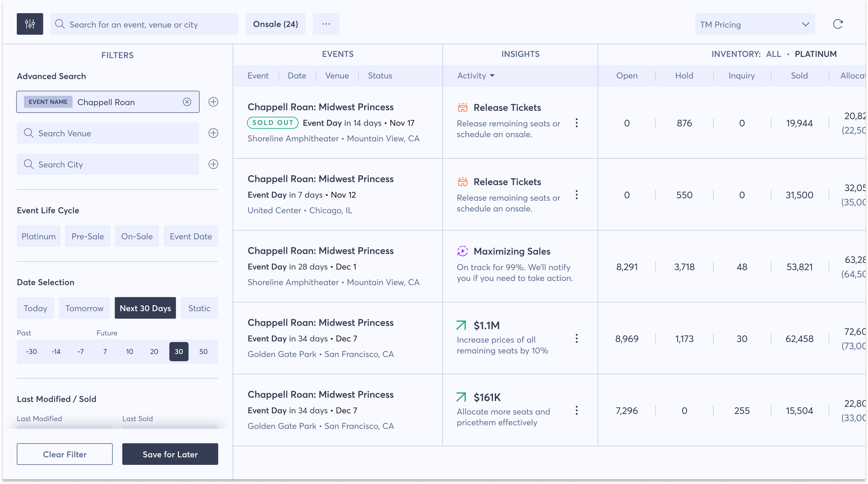Open the Activity column dropdown
The image size is (868, 484).
[x=476, y=76]
